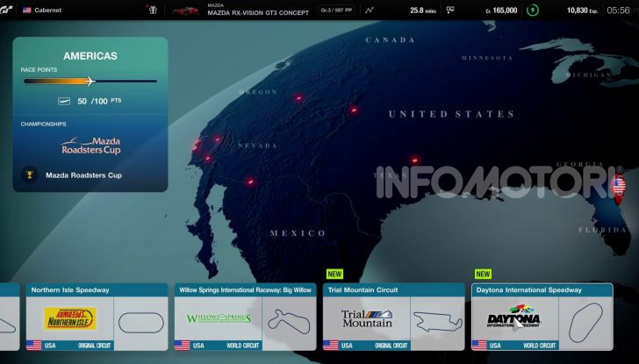The width and height of the screenshot is (639, 364).
Task: Click the gold trophy icon in Americas panel
Action: [30, 175]
